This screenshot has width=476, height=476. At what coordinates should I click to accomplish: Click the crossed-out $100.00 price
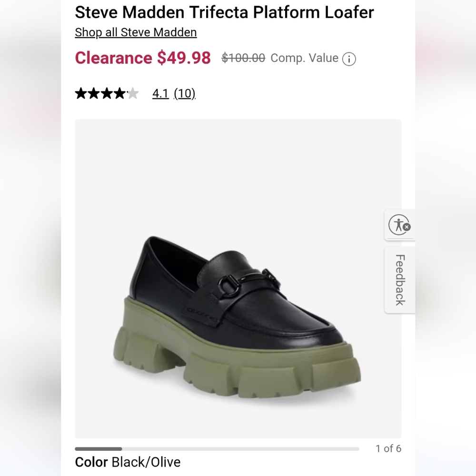click(x=242, y=58)
